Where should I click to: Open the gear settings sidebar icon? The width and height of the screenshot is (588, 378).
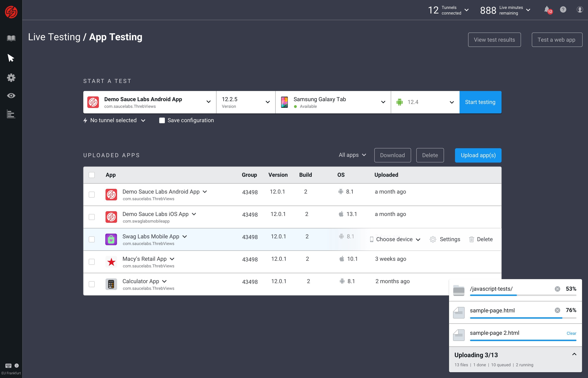[11, 78]
